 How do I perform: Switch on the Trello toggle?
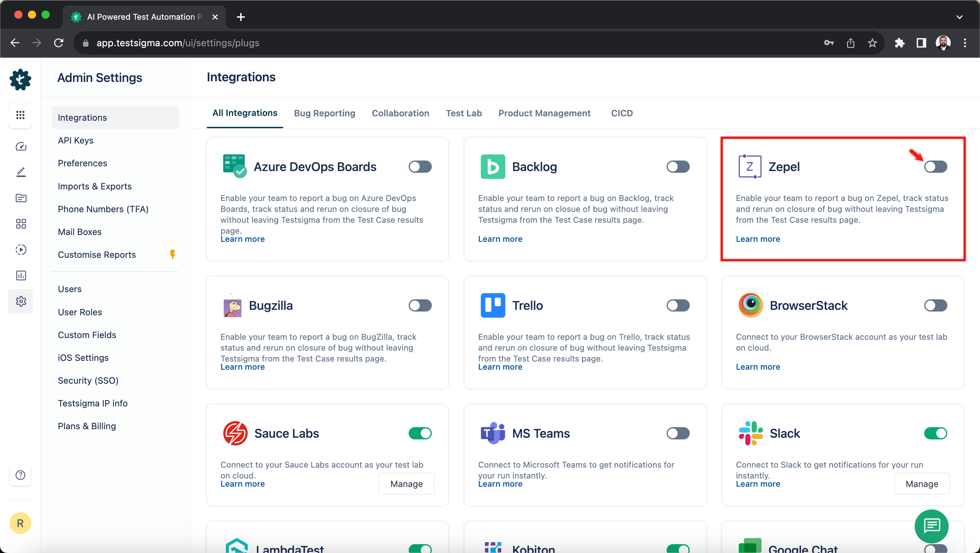[678, 305]
